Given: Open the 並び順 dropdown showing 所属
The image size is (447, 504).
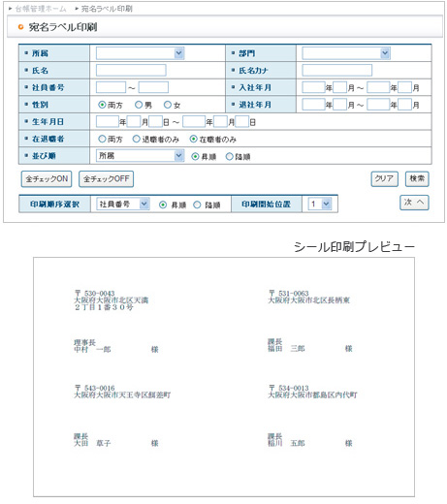Looking at the screenshot, I should pyautogui.click(x=140, y=156).
